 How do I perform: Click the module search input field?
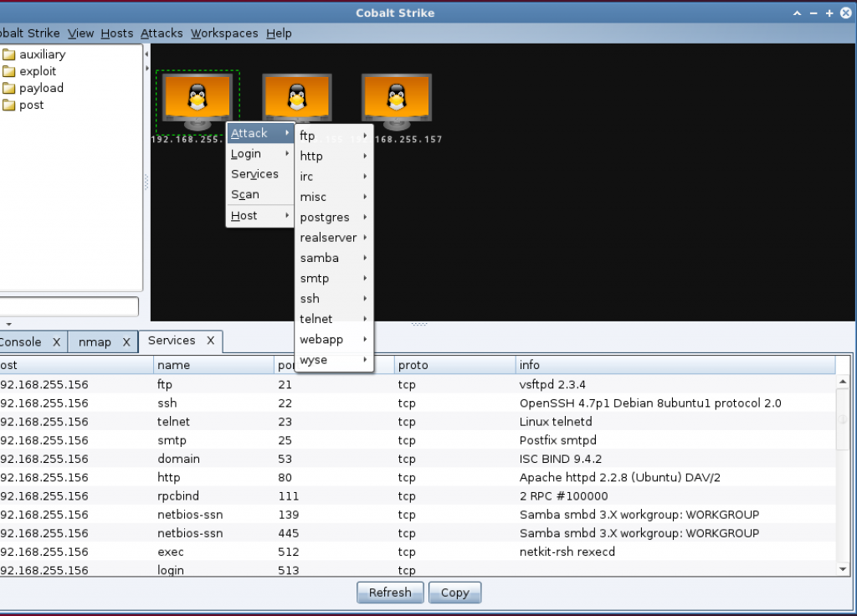[69, 306]
